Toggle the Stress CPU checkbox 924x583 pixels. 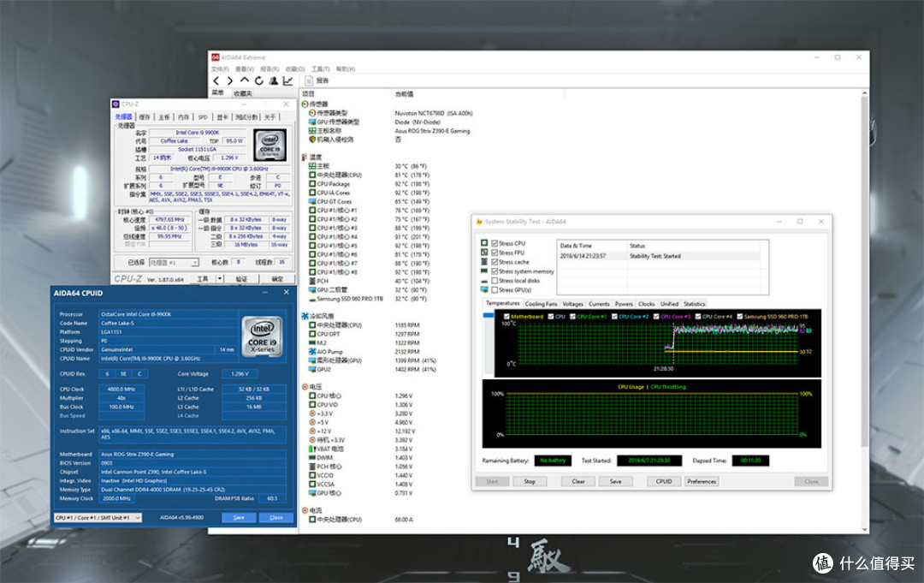pyautogui.click(x=495, y=243)
